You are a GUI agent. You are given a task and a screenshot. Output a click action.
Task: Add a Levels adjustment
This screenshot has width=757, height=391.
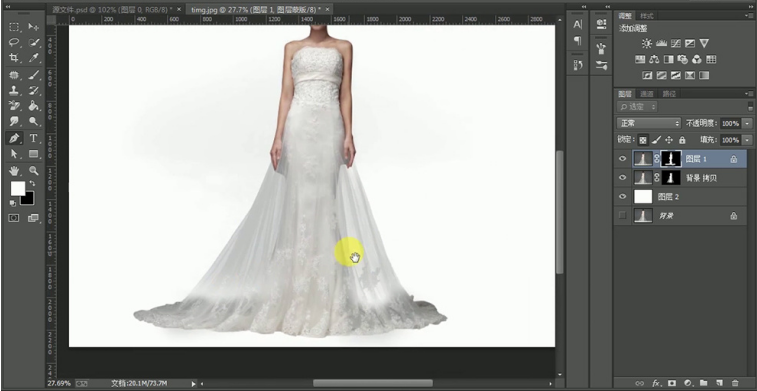click(661, 43)
